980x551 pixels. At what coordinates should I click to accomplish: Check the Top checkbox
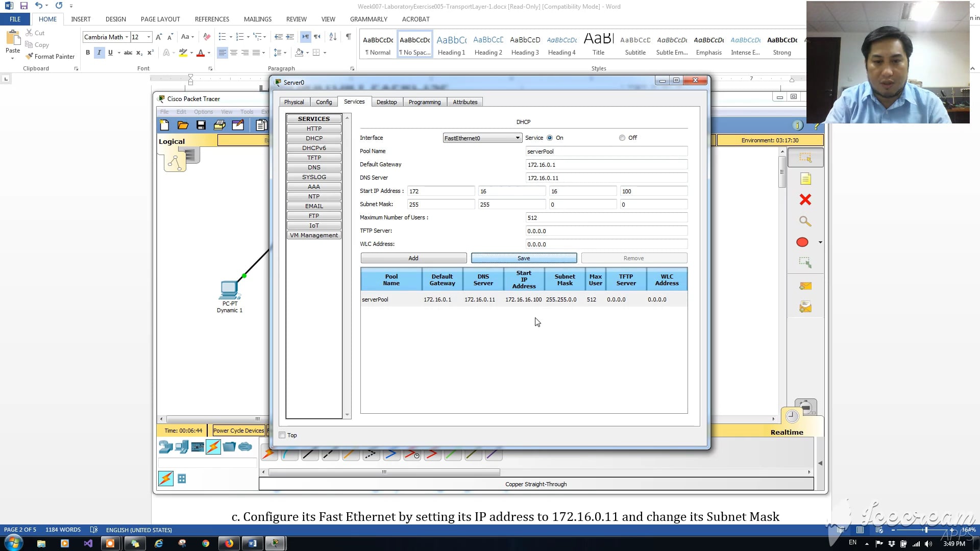click(x=282, y=435)
